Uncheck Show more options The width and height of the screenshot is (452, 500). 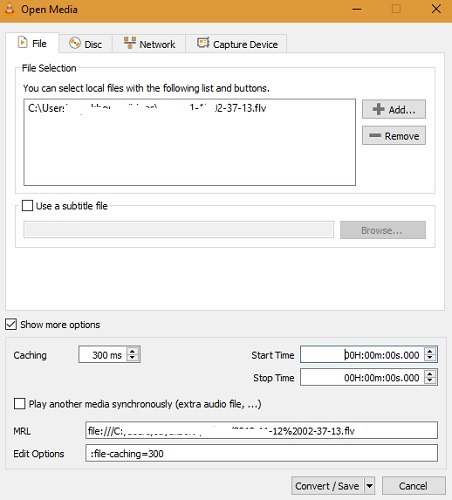[11, 324]
